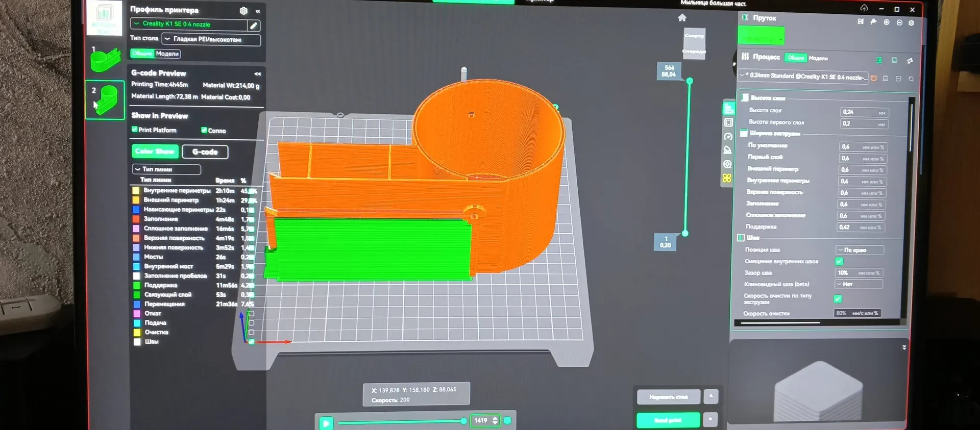
Task: Open filament settings gear
Action: click(911, 23)
